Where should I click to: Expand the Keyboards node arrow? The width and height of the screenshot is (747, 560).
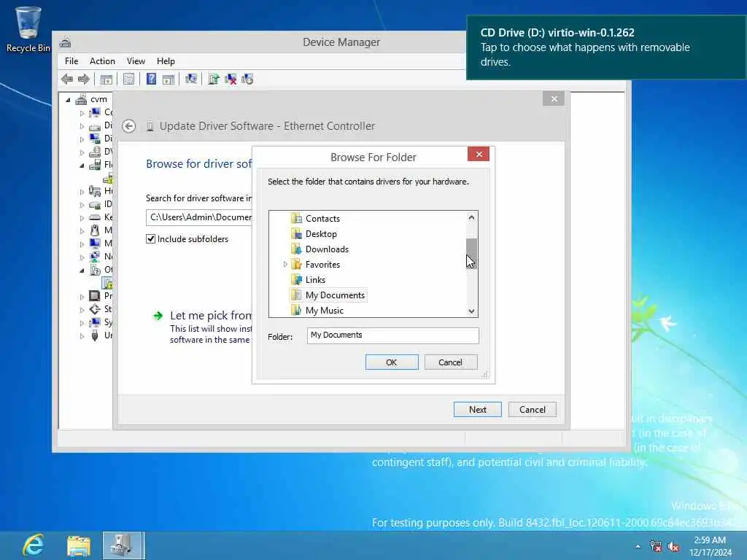(x=82, y=218)
